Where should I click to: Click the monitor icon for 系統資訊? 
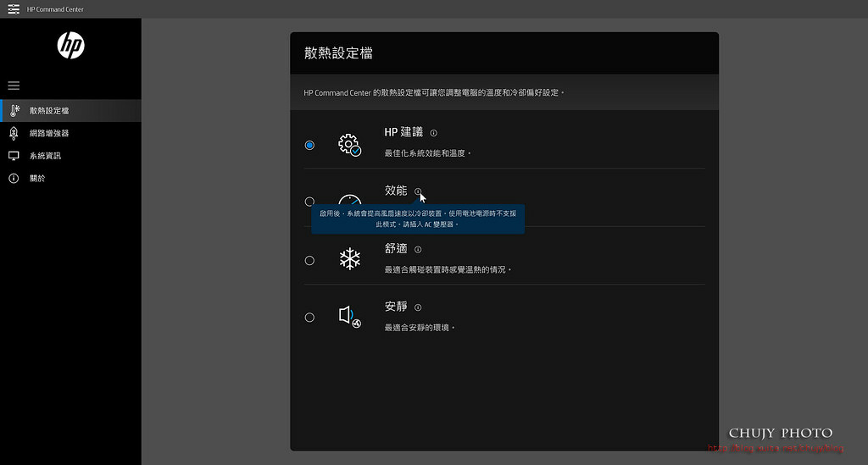tap(14, 156)
